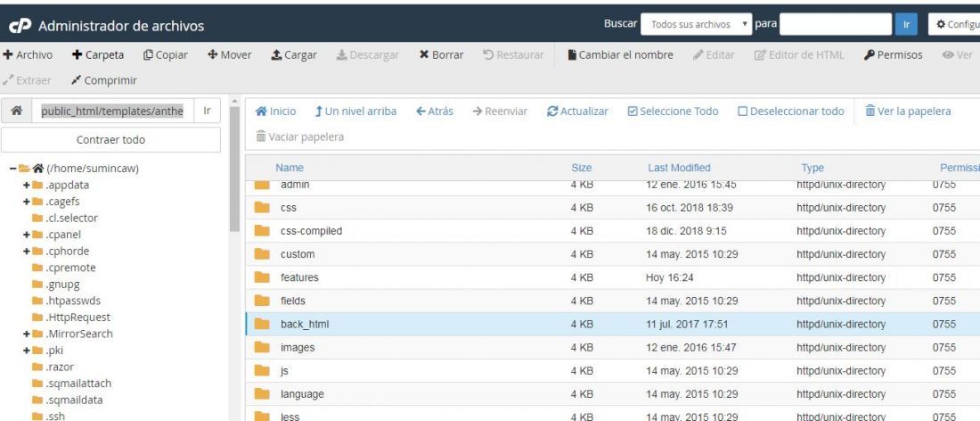The width and height of the screenshot is (980, 421).
Task: Sort the list by Type column
Action: click(813, 168)
